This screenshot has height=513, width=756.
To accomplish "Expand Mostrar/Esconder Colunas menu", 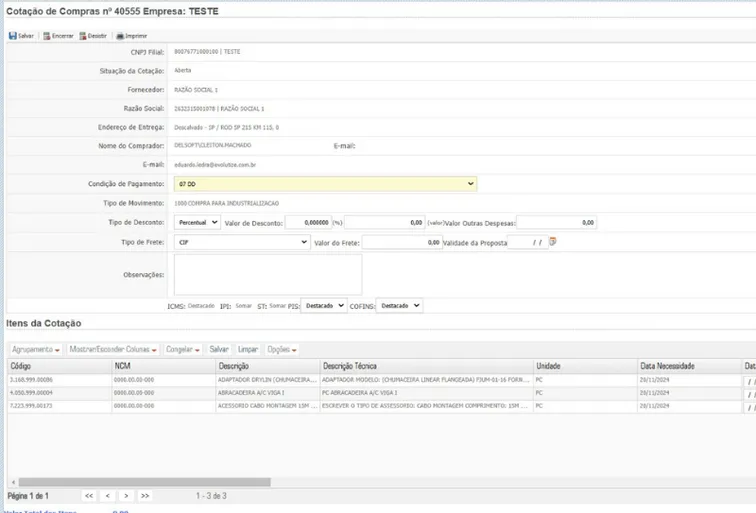I will pos(113,349).
